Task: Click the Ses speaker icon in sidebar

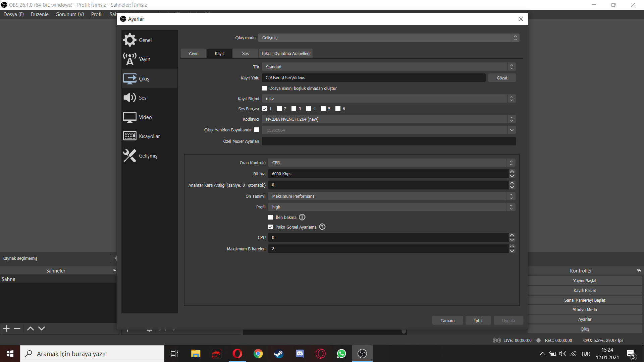Action: coord(129,98)
